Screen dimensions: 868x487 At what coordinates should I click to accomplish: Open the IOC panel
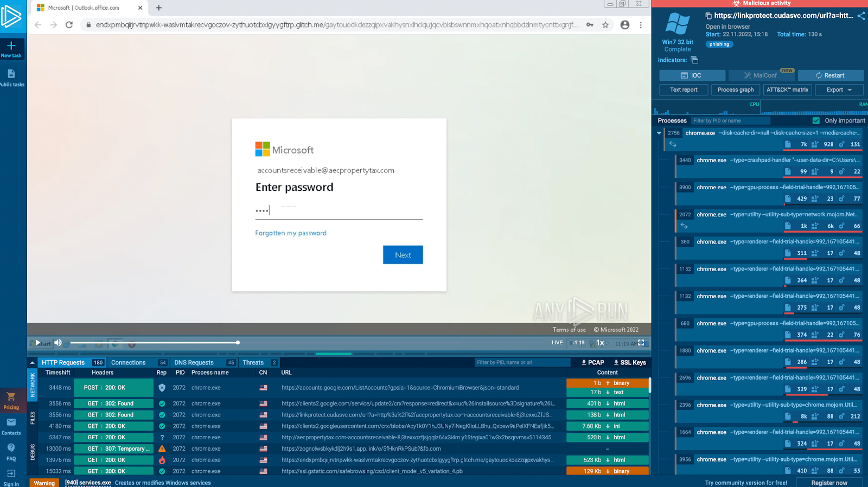(692, 75)
